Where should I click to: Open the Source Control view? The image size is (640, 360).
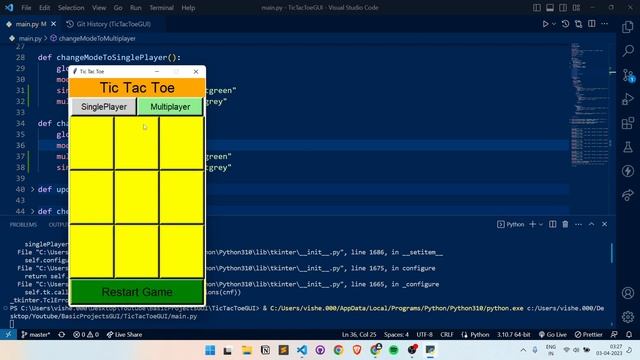pyautogui.click(x=628, y=75)
